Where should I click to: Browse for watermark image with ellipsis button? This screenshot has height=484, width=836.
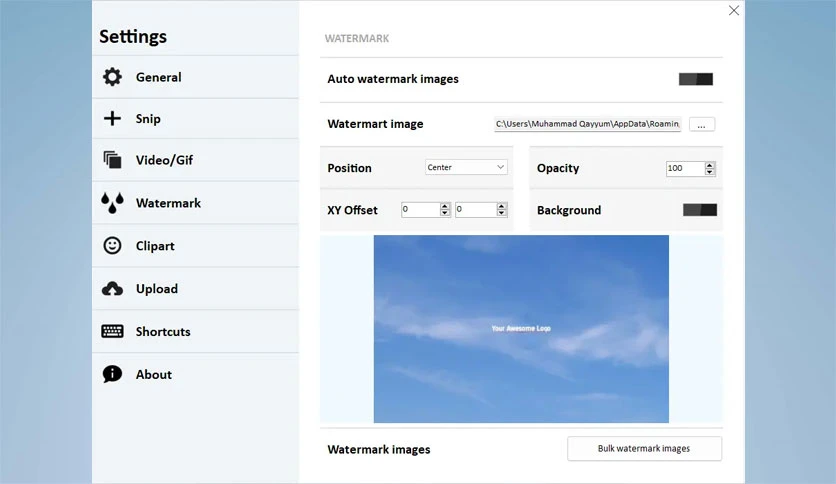click(702, 124)
